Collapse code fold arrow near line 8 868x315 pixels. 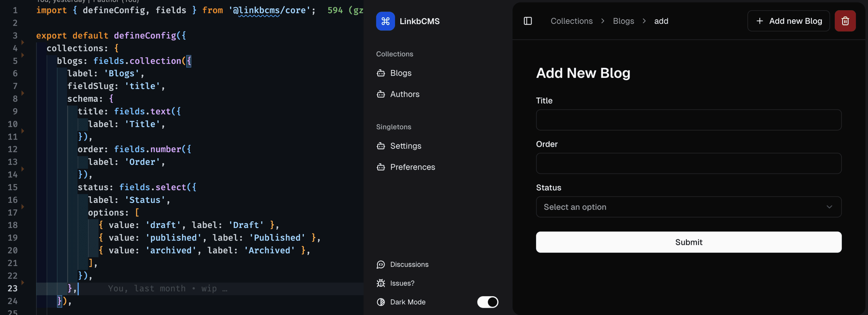coord(23,93)
